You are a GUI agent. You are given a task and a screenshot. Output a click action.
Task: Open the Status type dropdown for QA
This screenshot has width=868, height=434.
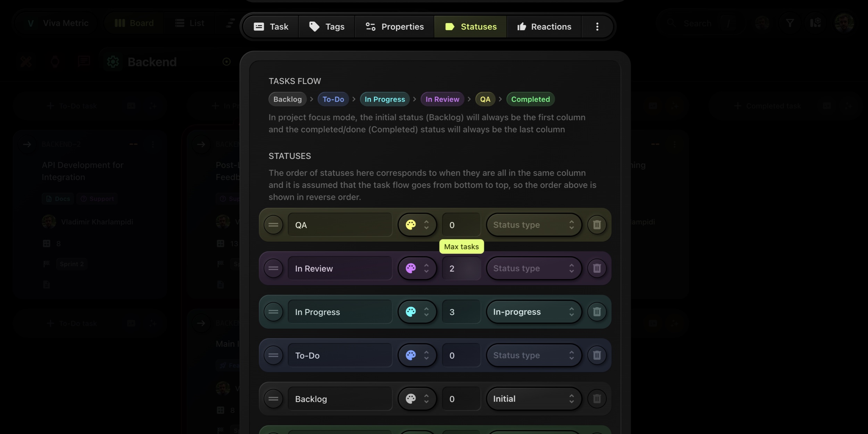(533, 225)
